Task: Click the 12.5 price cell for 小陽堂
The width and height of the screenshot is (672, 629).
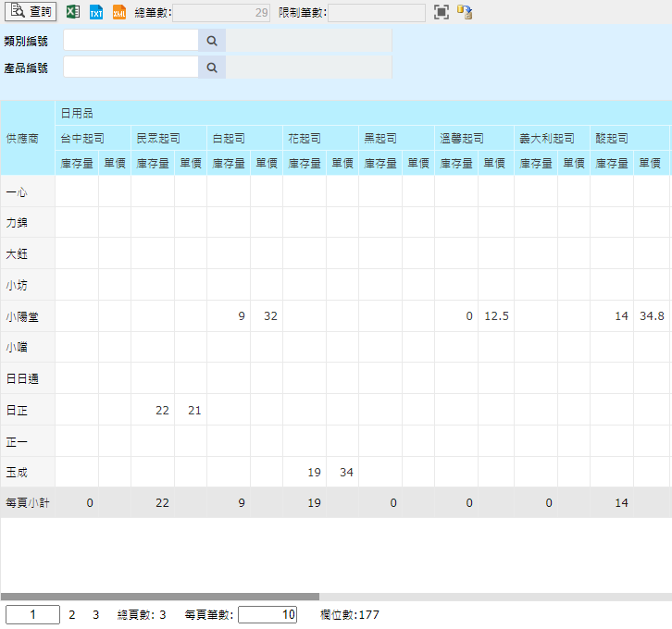Action: coord(496,316)
